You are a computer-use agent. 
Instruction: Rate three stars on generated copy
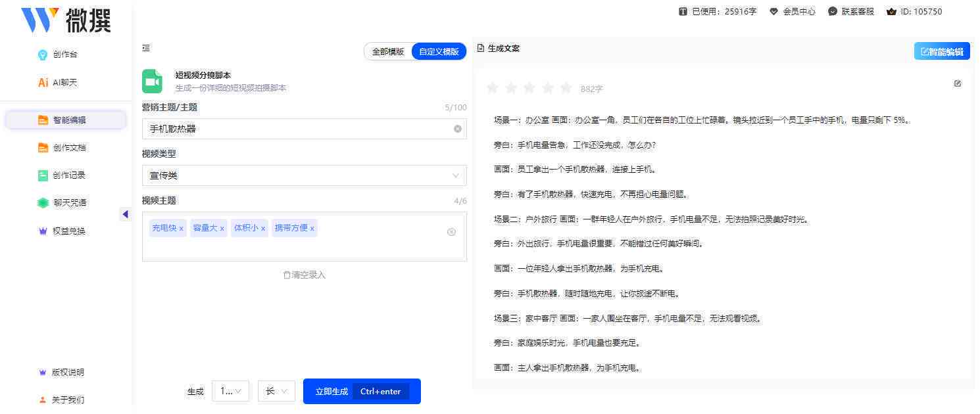click(x=529, y=87)
